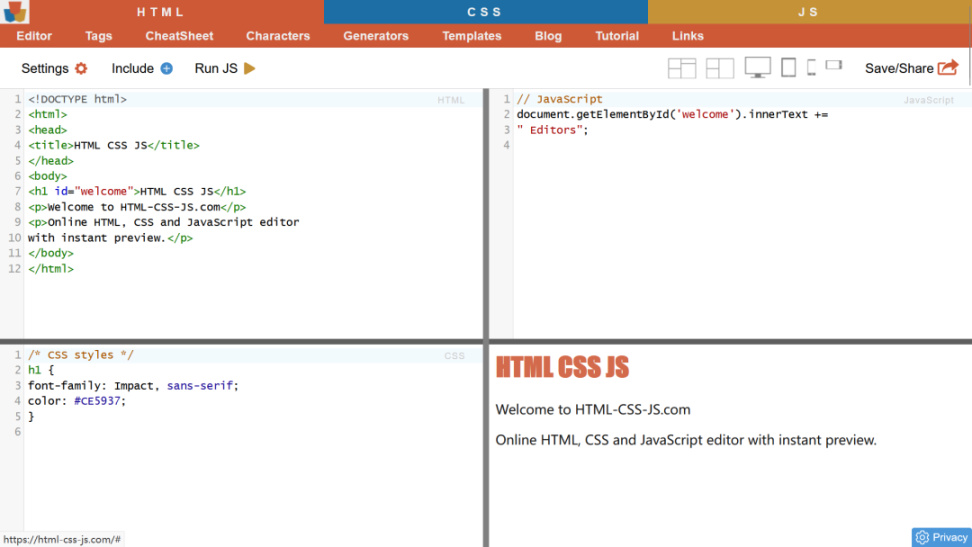Open CheatSheet page
The height and width of the screenshot is (547, 972).
pyautogui.click(x=179, y=36)
